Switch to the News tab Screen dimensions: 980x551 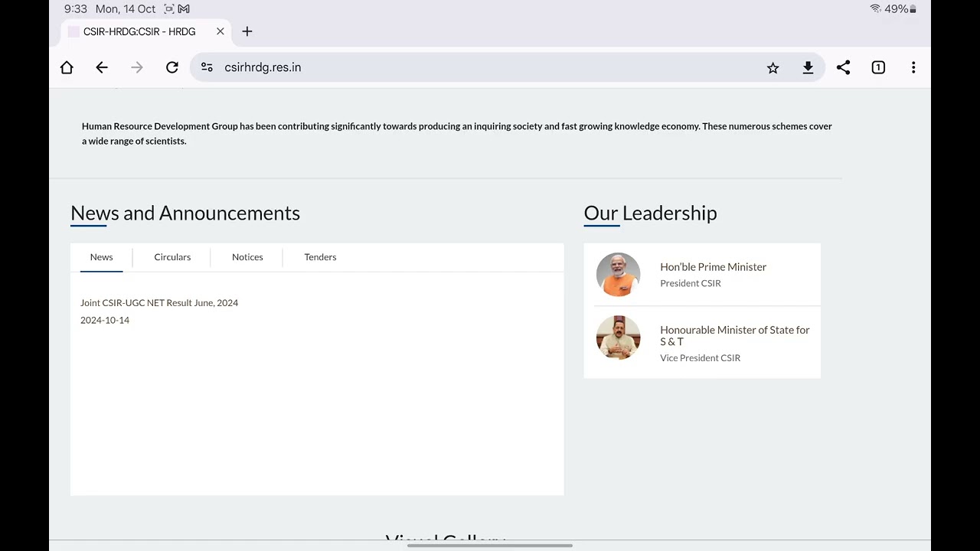pos(101,257)
